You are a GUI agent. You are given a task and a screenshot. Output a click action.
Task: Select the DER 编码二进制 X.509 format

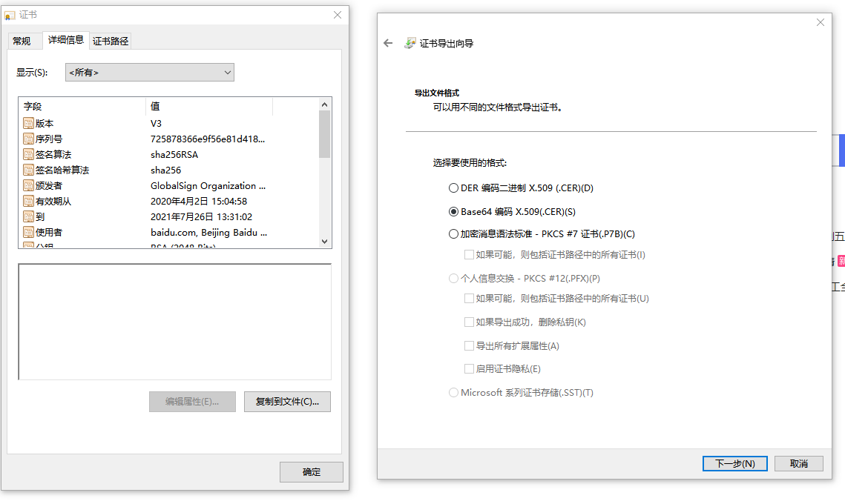click(453, 188)
